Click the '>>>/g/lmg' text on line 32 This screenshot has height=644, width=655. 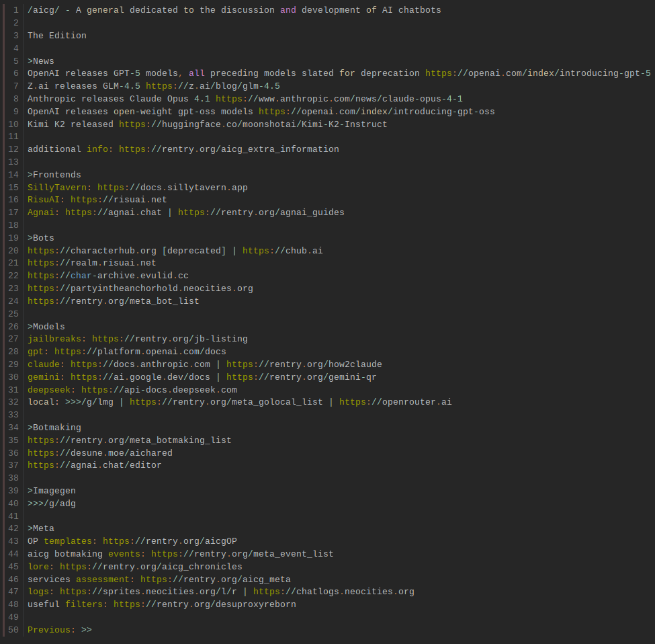89,402
